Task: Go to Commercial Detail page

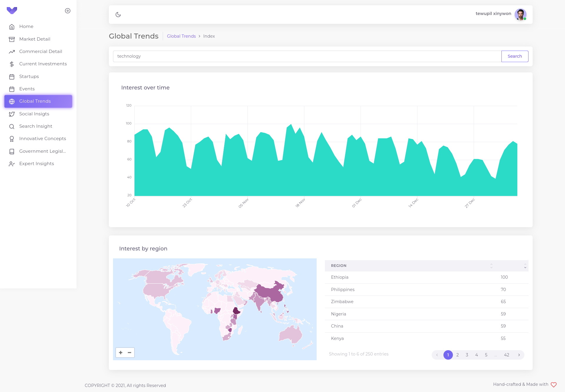Action: click(38, 52)
